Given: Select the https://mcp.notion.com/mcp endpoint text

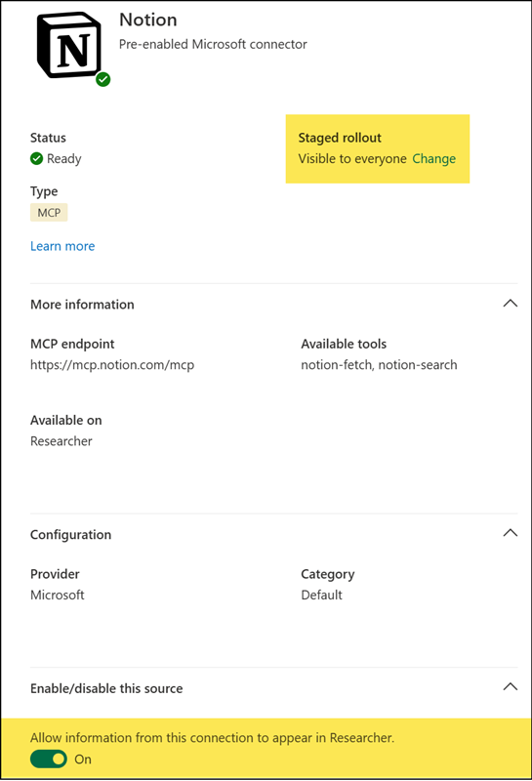Looking at the screenshot, I should (x=112, y=365).
